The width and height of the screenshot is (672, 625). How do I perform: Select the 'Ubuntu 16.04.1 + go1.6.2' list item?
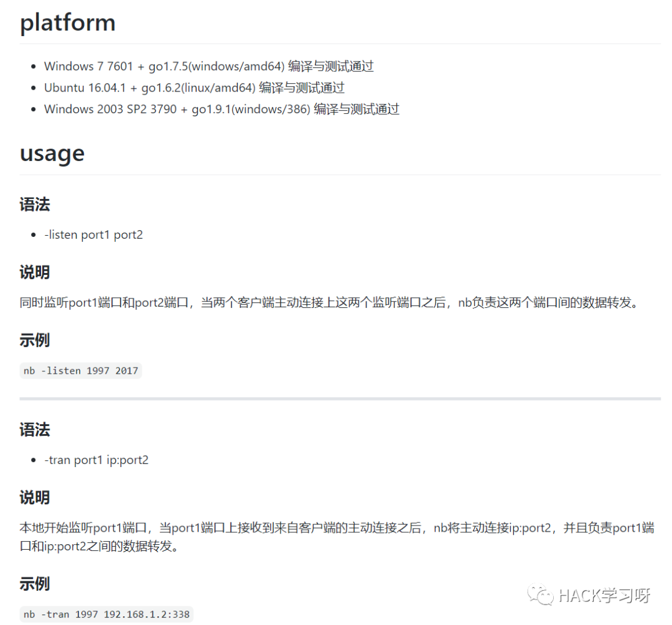tap(194, 88)
